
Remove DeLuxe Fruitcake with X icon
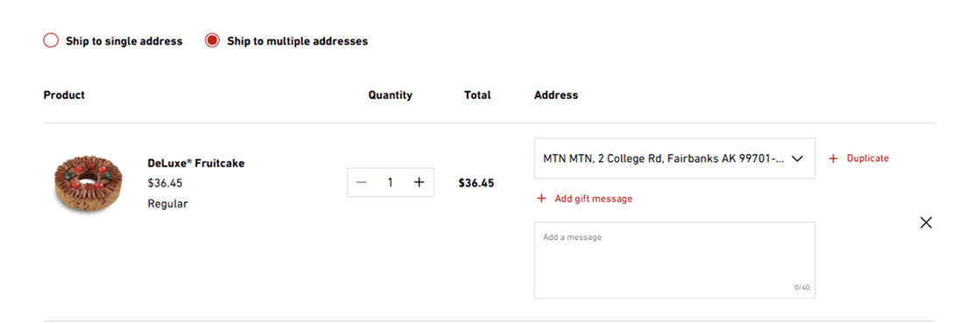pos(926,222)
